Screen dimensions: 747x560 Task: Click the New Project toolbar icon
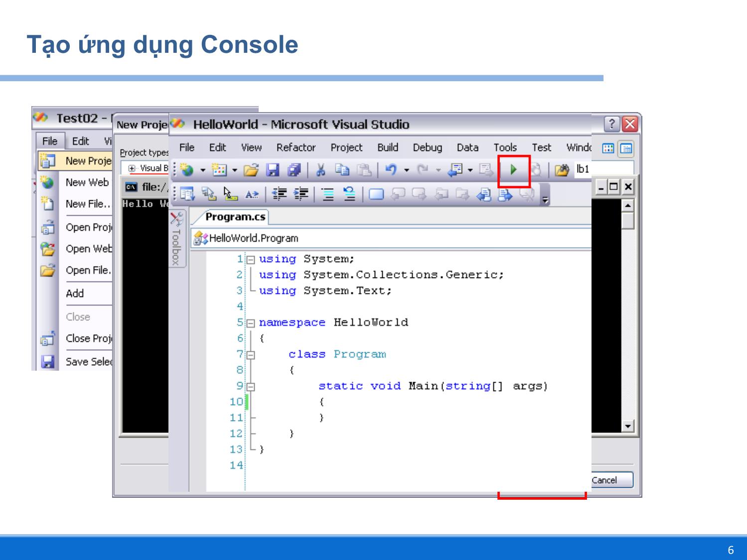[x=187, y=170]
